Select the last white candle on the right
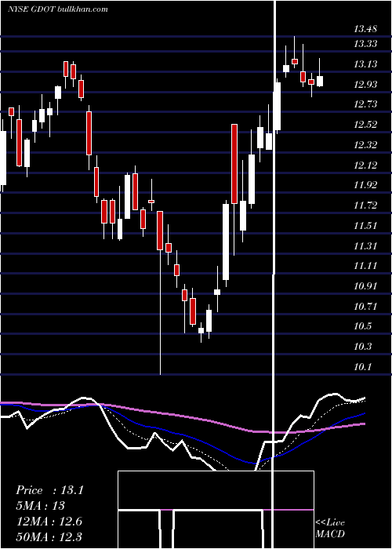 320,81
